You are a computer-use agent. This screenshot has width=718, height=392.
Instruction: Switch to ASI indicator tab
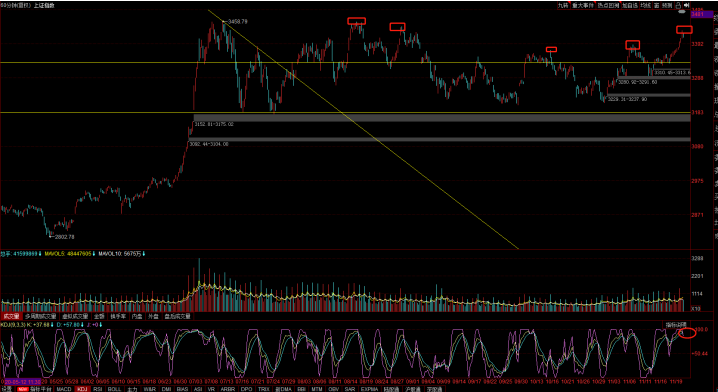[x=198, y=389]
